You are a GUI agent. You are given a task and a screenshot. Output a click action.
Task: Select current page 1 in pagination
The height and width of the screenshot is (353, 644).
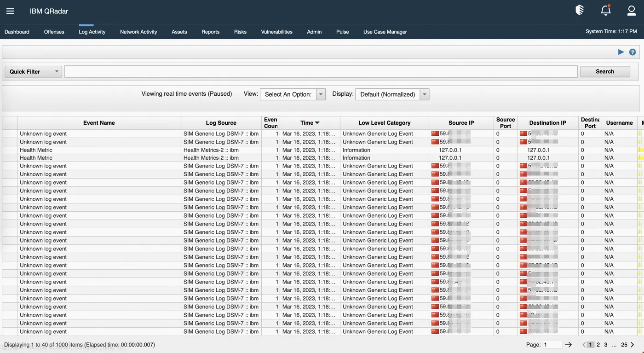591,345
